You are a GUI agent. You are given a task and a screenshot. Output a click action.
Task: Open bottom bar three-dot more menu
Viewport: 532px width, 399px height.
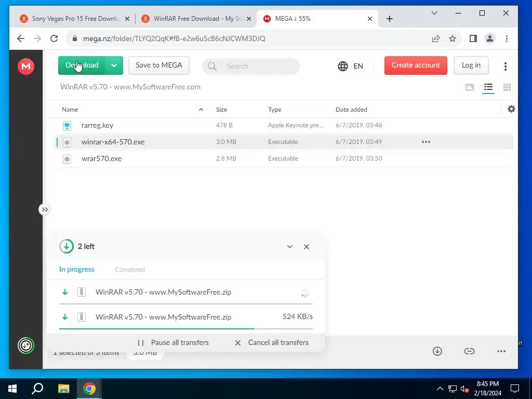(x=501, y=351)
